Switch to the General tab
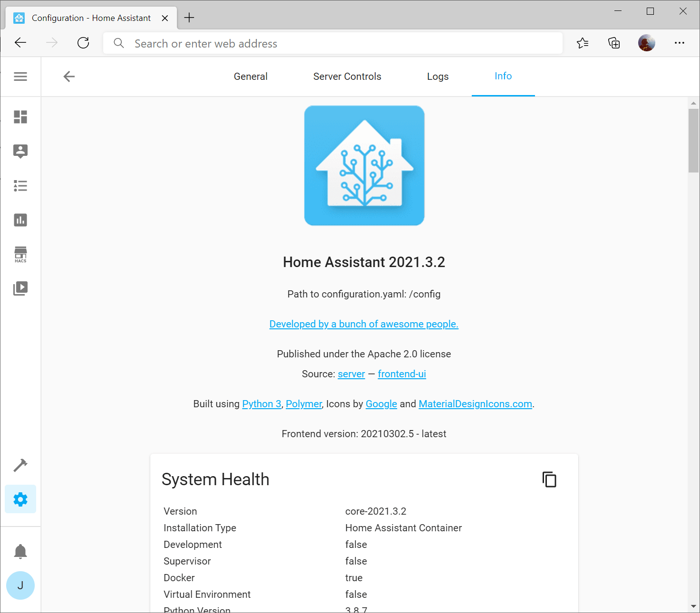Image resolution: width=700 pixels, height=613 pixels. 251,76
